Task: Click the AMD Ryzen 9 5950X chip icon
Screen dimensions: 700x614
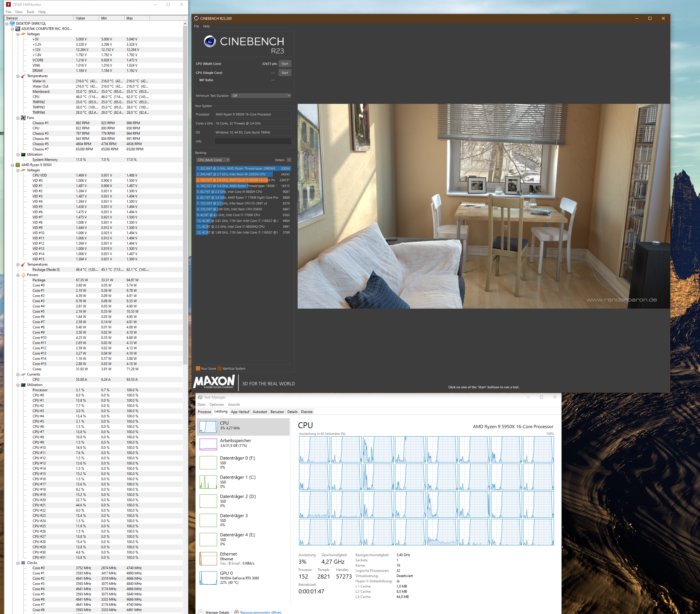Action: pyautogui.click(x=18, y=165)
